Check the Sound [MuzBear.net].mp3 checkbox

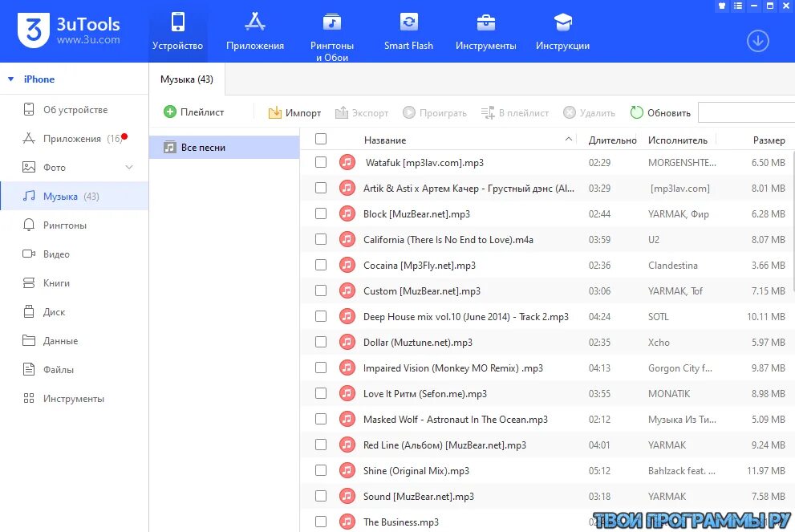tap(321, 496)
